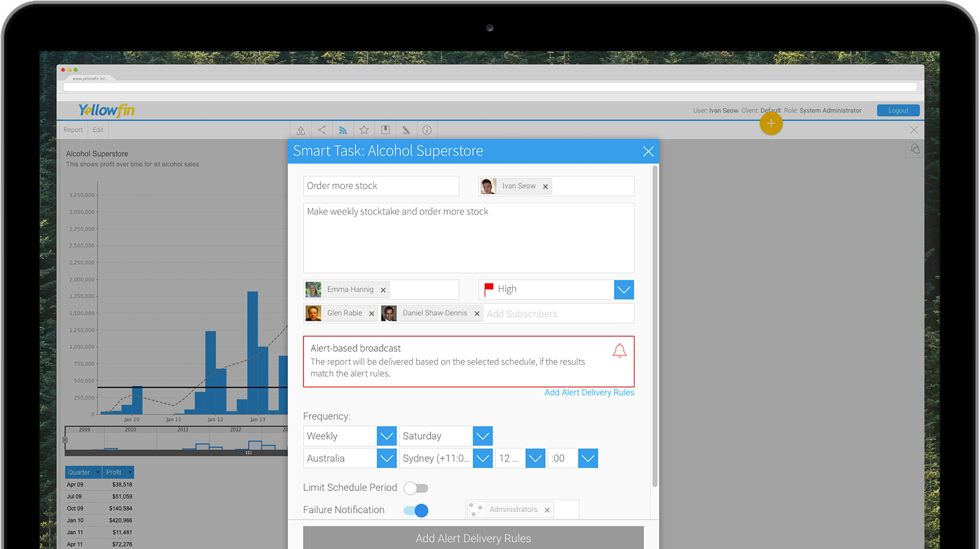Click the annotate pencil icon

point(406,130)
